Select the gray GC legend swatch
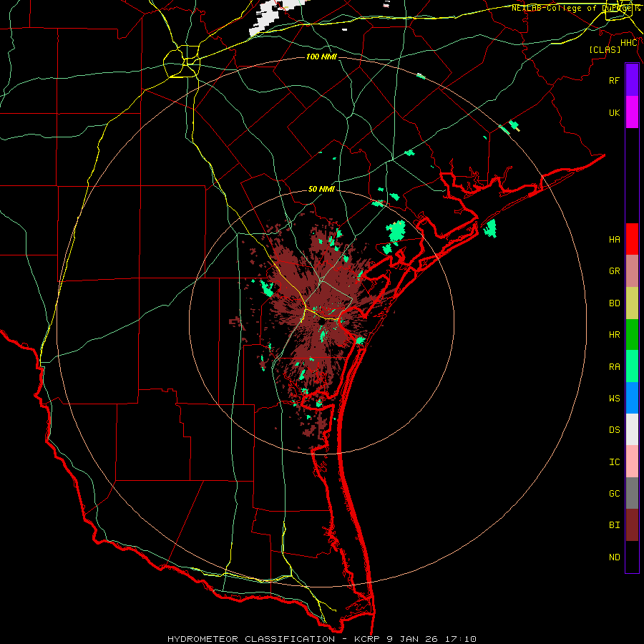The image size is (644, 644). pos(632,493)
